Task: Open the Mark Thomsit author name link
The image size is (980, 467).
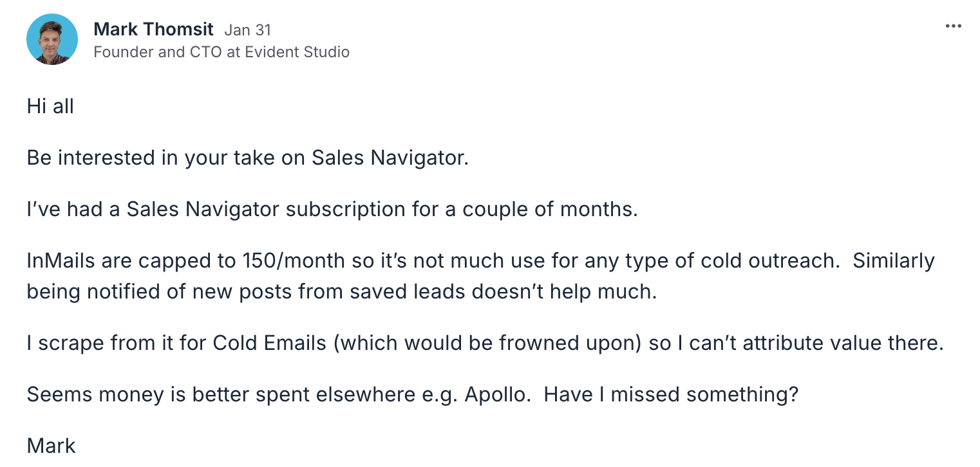Action: [153, 29]
